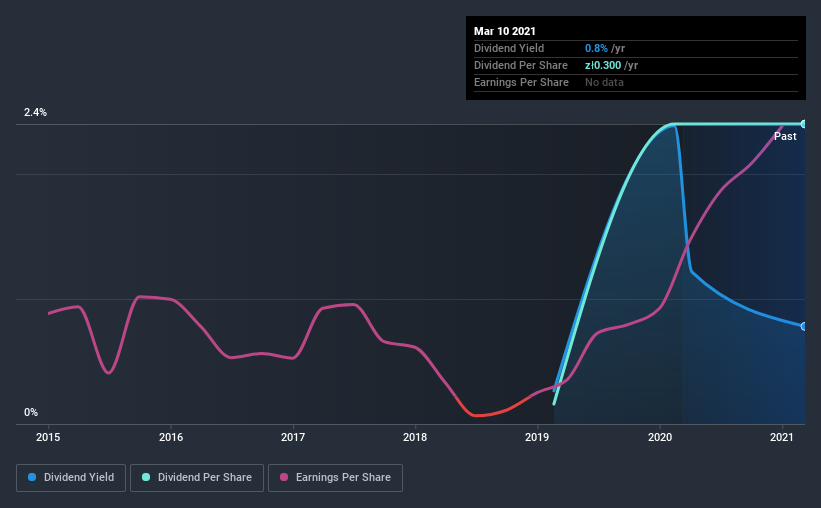The image size is (821, 508).
Task: Click the 'Dividend Per Share' row label in tooltip
Action: coord(520,65)
